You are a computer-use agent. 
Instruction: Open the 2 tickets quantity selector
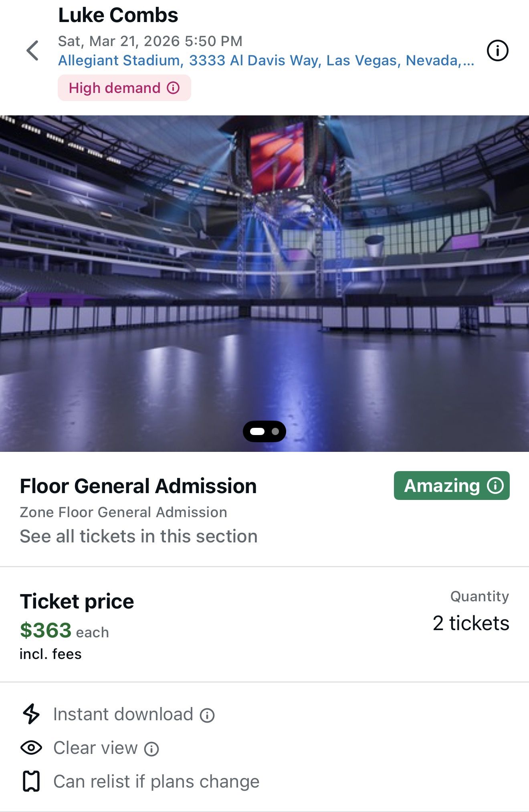(470, 623)
